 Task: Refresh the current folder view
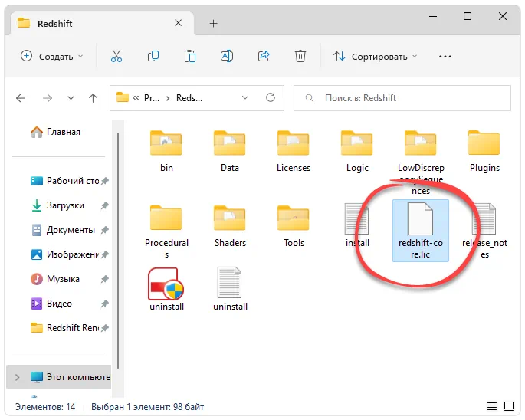[x=271, y=98]
